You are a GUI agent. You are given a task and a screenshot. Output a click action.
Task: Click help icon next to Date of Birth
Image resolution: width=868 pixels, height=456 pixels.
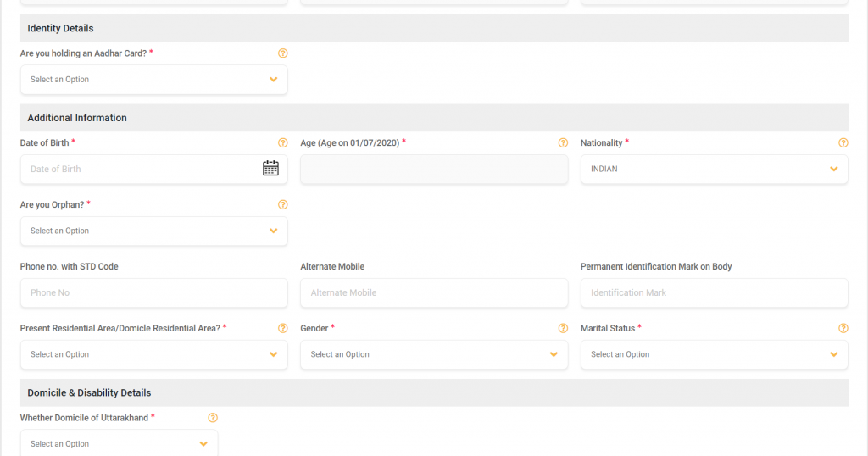pos(283,142)
